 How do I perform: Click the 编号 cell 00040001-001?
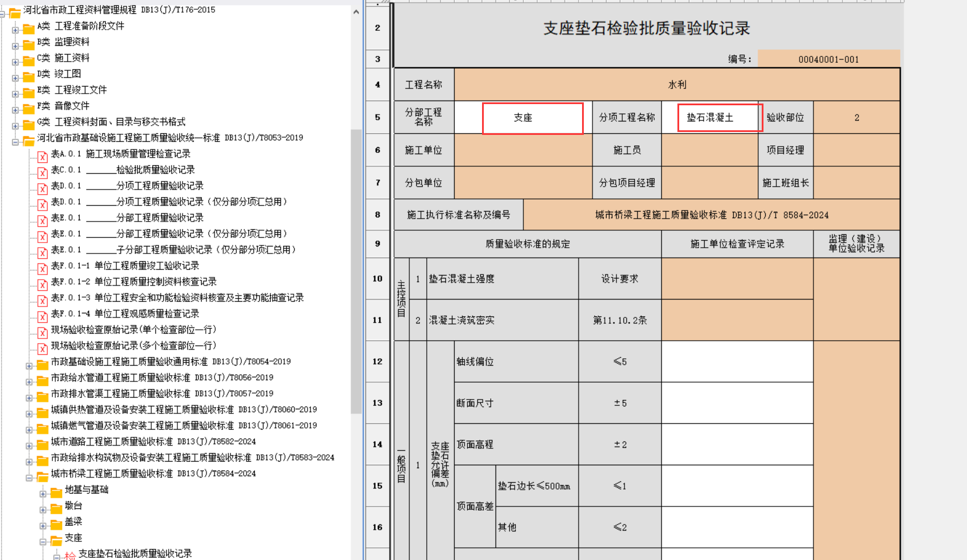(x=828, y=59)
